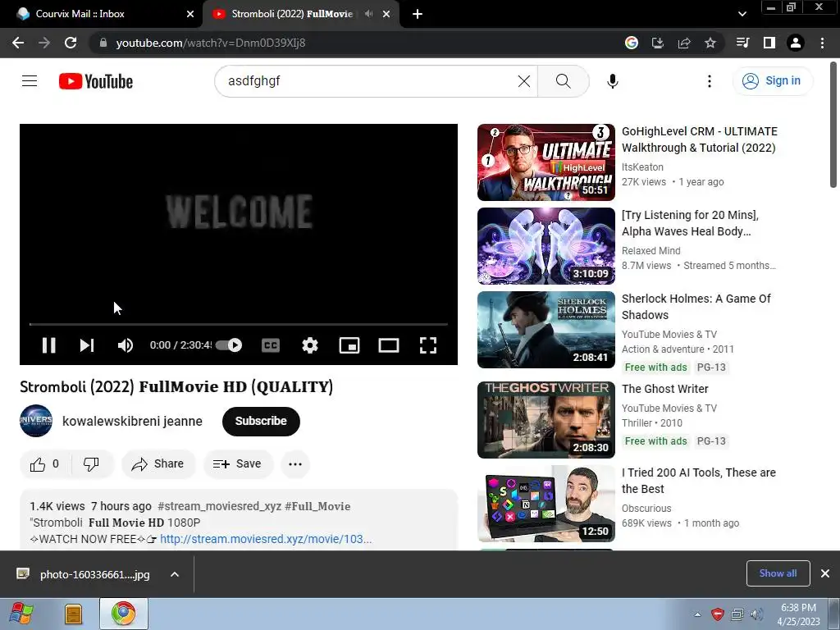Open the tab search dropdown arrow
The height and width of the screenshot is (630, 840).
[742, 14]
